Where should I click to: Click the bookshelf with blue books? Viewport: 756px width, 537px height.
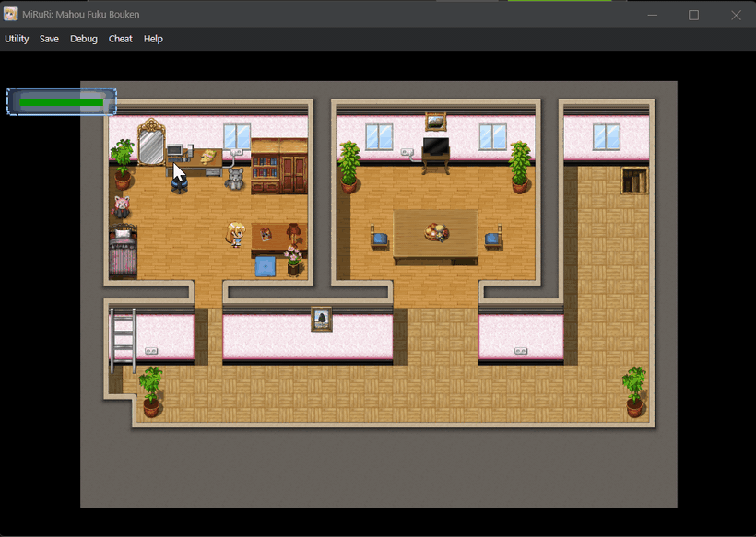click(265, 173)
